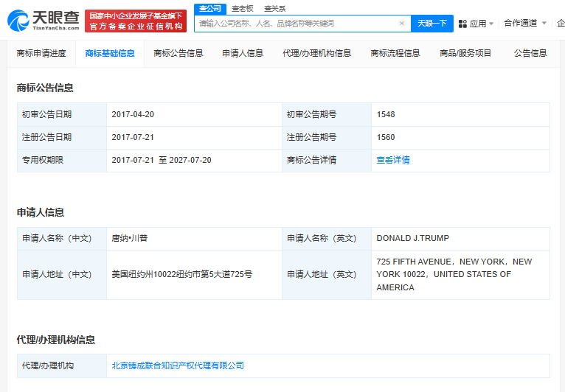Viewport: 565px width, 392px height.
Task: Open the 代理/办理机构信息 tab
Action: 316,53
